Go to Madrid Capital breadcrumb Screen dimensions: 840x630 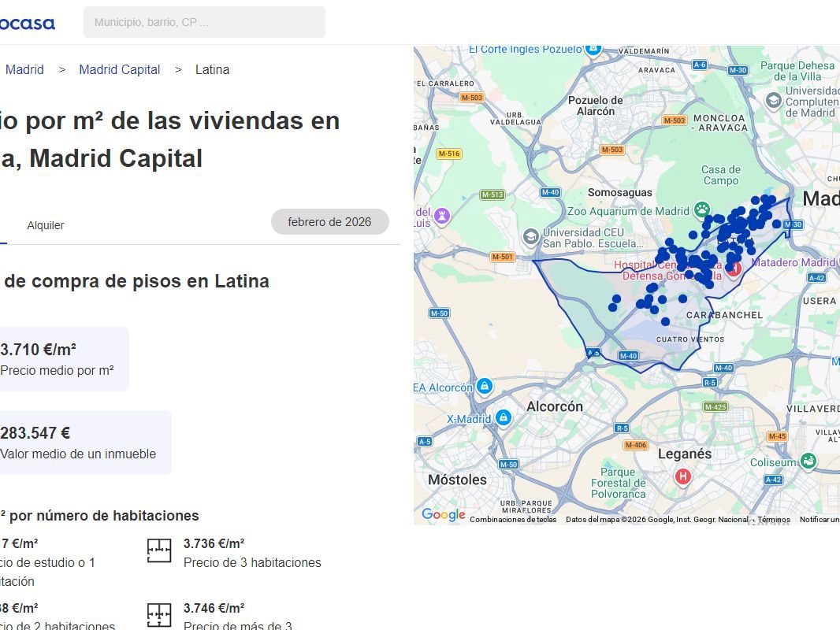point(120,69)
